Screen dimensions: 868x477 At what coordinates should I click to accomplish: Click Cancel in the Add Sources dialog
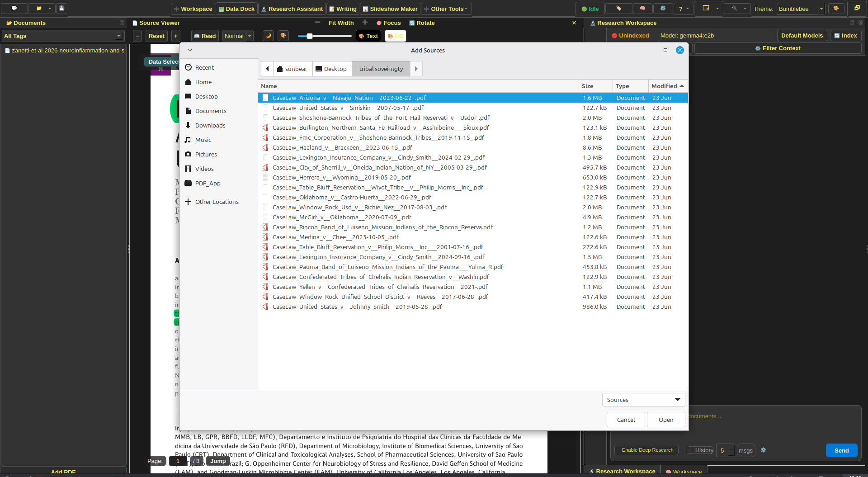[626, 420]
